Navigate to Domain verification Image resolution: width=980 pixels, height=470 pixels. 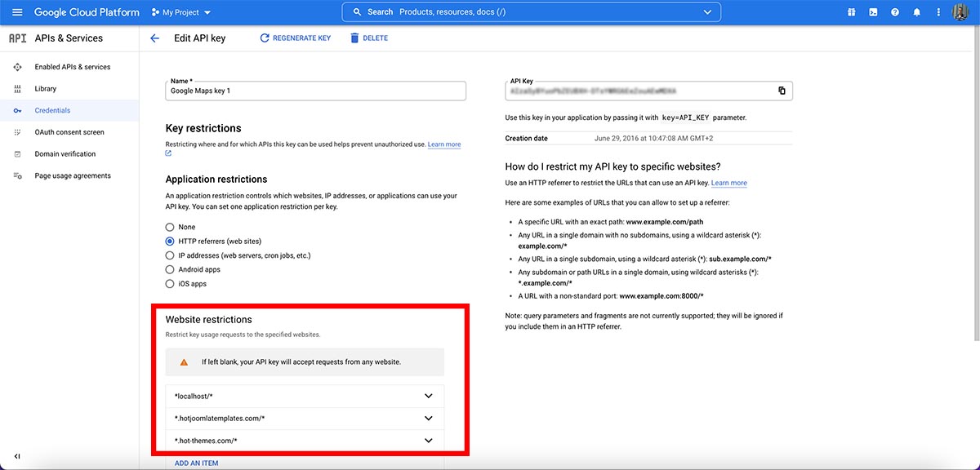tap(65, 154)
